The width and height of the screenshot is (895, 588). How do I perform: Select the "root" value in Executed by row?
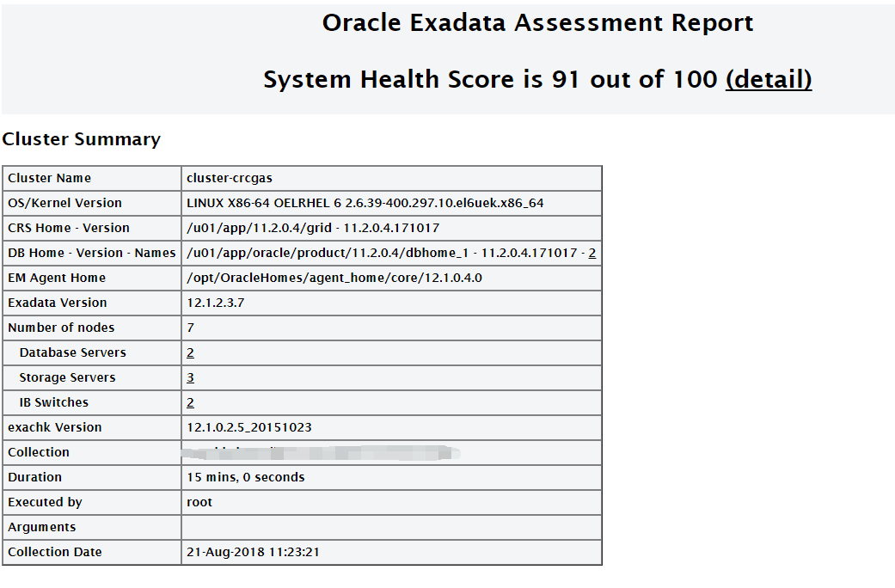coord(199,502)
